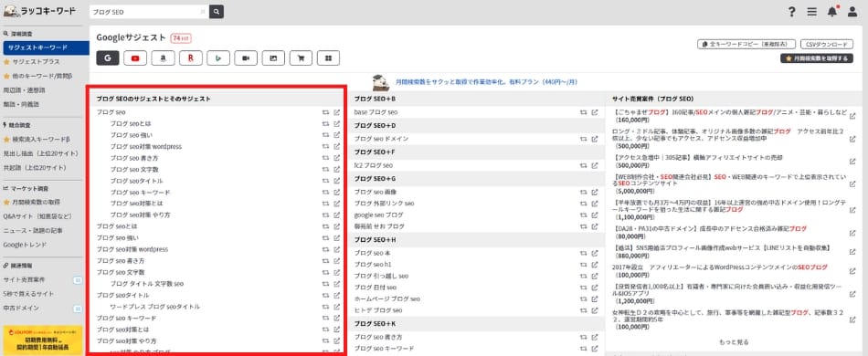Switch to Rakuten suggest source
This screenshot has width=868, height=356.
pos(190,58)
